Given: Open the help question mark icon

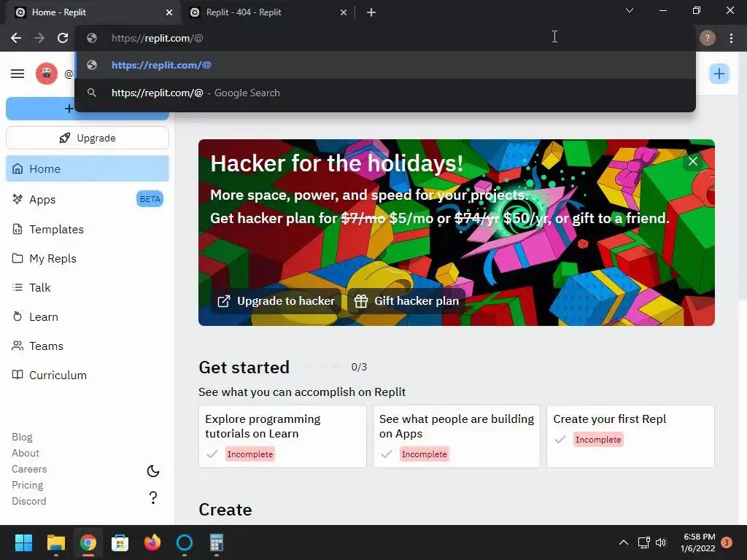Looking at the screenshot, I should 153,497.
